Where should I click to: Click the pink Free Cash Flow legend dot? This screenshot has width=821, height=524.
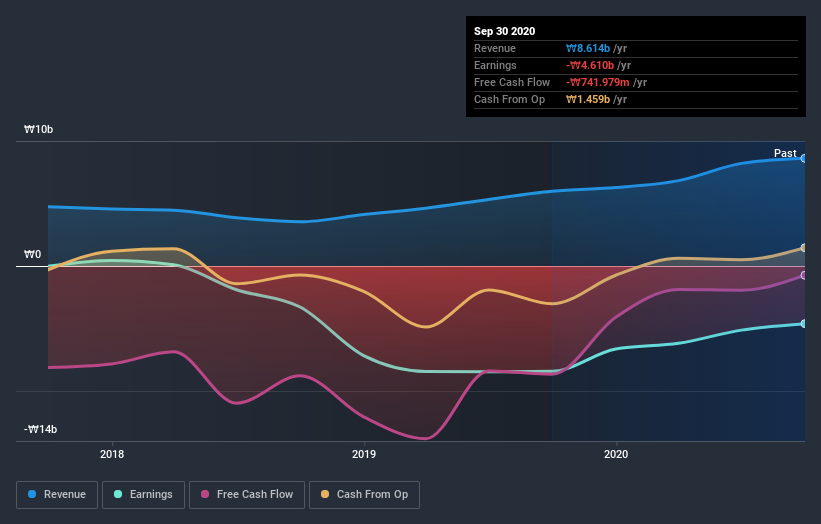coord(205,494)
